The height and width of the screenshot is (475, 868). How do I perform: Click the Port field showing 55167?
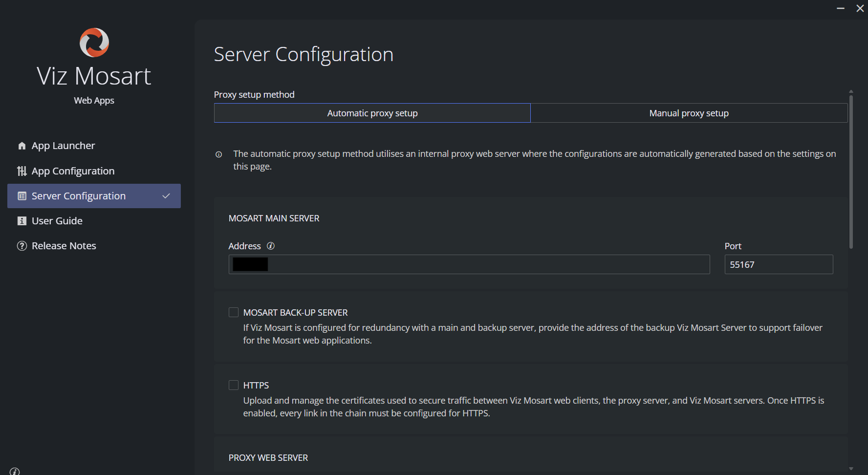pos(779,264)
